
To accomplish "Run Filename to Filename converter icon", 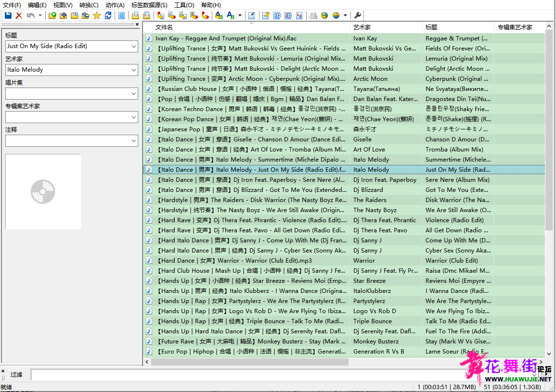I will 183,15.
